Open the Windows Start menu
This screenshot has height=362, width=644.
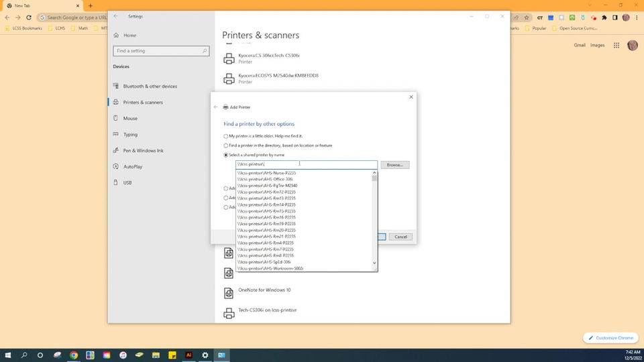tap(8, 355)
